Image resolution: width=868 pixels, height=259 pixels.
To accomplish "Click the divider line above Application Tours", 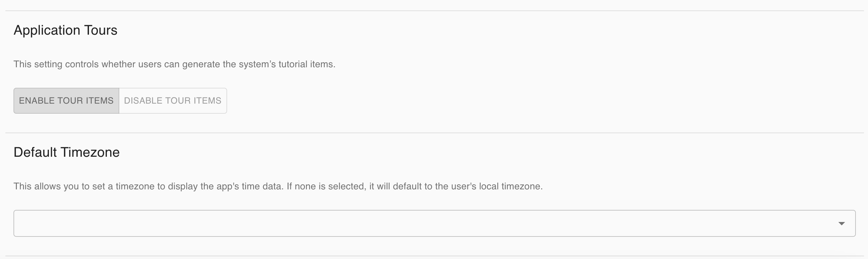I will pos(434,11).
